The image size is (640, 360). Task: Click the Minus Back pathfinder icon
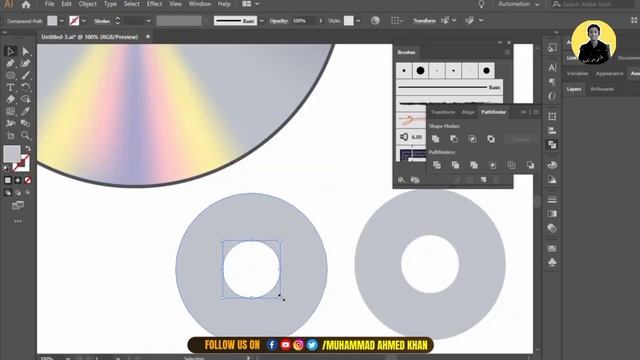[x=530, y=165]
